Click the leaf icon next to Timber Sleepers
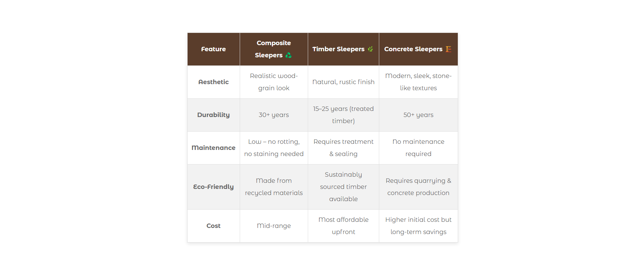 370,49
